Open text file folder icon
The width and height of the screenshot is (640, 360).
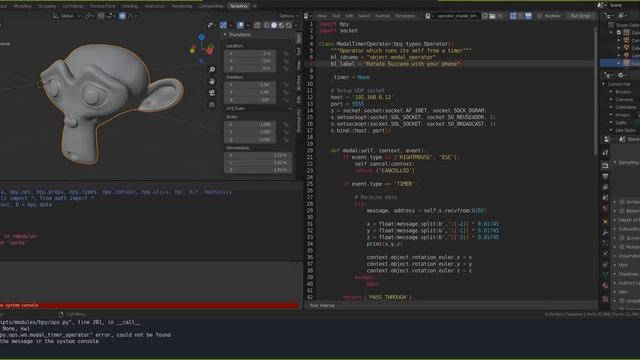point(493,16)
